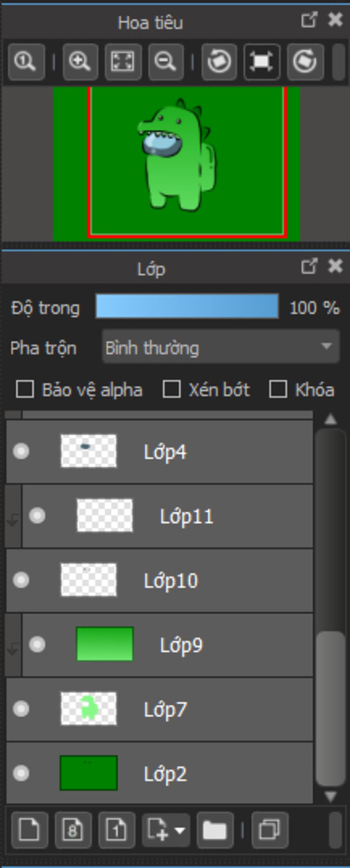Create a new 8-bit layer
Image resolution: width=350 pixels, height=868 pixels.
point(73,830)
